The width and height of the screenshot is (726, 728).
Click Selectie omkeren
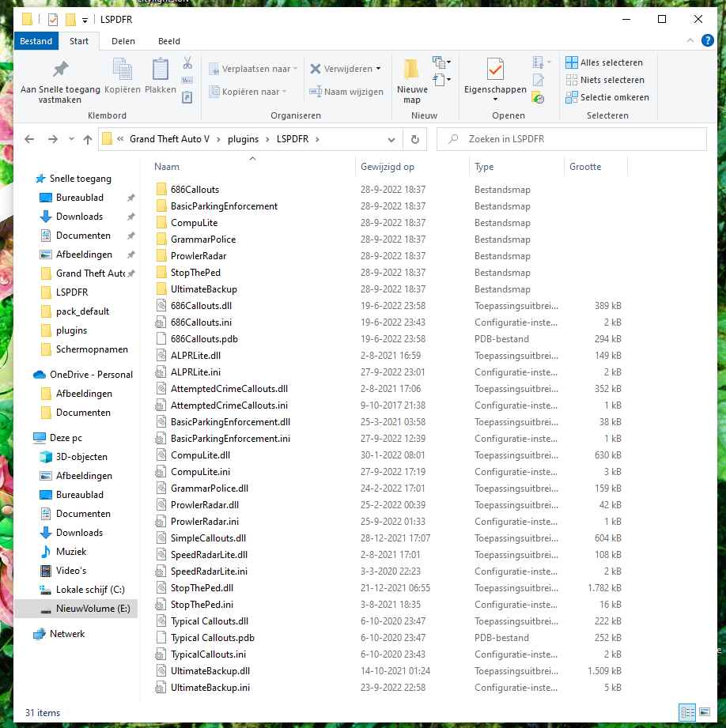tap(607, 97)
